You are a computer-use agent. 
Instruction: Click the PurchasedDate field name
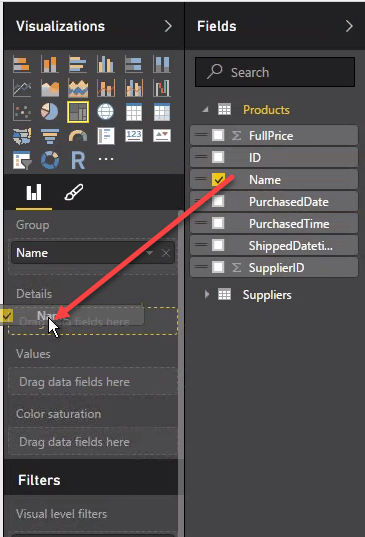click(x=289, y=202)
